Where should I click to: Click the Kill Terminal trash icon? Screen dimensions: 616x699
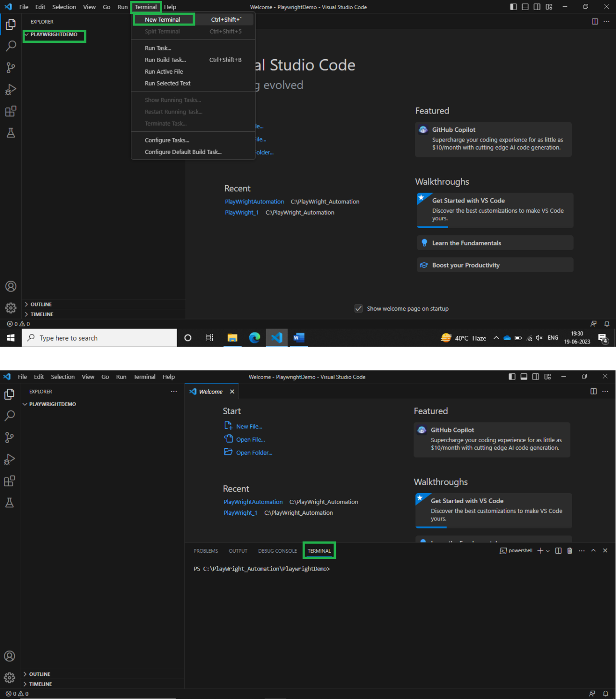click(569, 551)
